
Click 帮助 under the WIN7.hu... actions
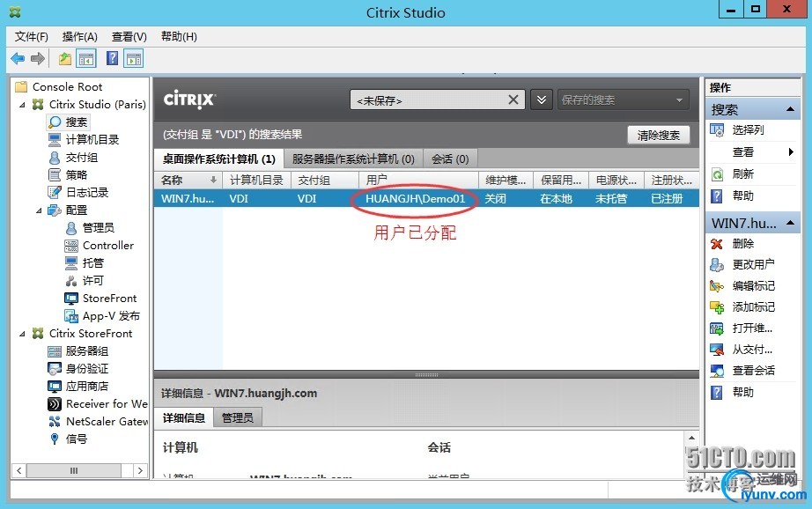742,393
